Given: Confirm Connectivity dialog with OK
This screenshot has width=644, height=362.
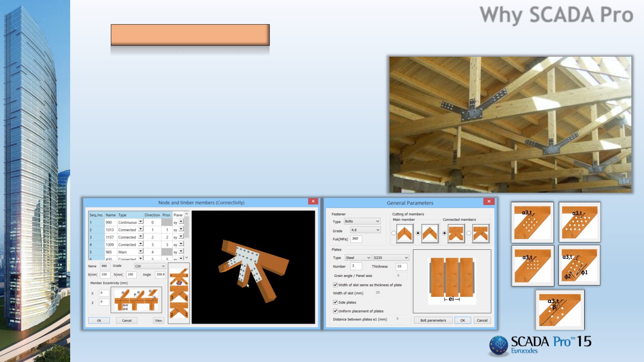Looking at the screenshot, I should coord(99,321).
